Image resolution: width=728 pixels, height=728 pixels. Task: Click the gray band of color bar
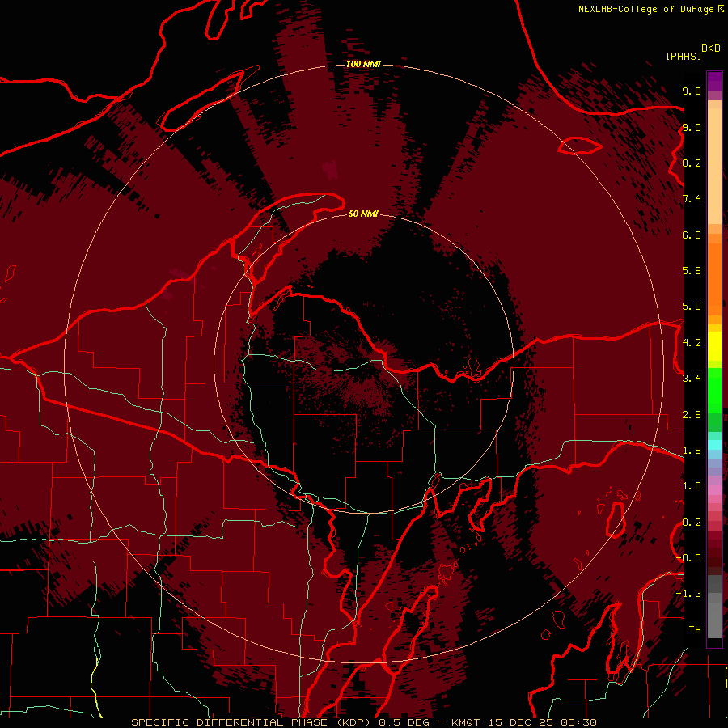pyautogui.click(x=714, y=607)
